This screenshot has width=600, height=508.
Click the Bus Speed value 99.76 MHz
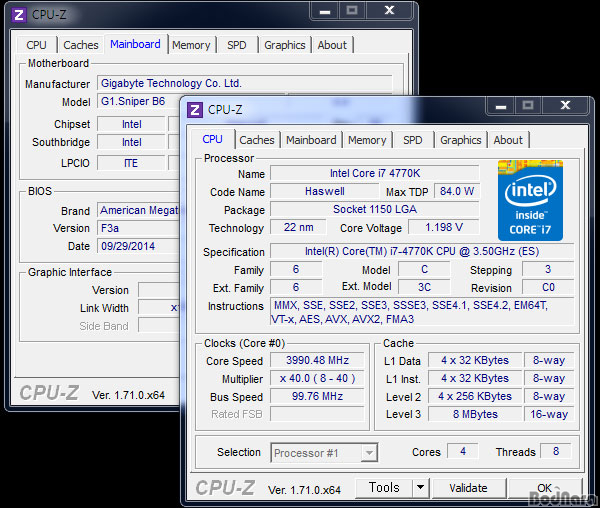point(317,396)
